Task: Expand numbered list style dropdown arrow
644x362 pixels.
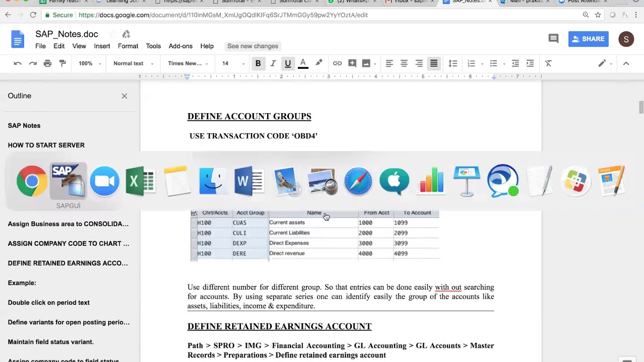Action: click(x=482, y=64)
